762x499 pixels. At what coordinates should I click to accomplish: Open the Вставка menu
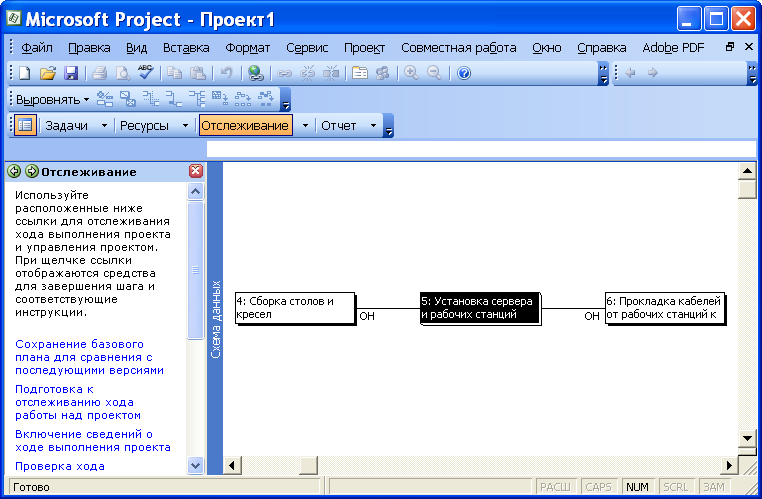[186, 48]
